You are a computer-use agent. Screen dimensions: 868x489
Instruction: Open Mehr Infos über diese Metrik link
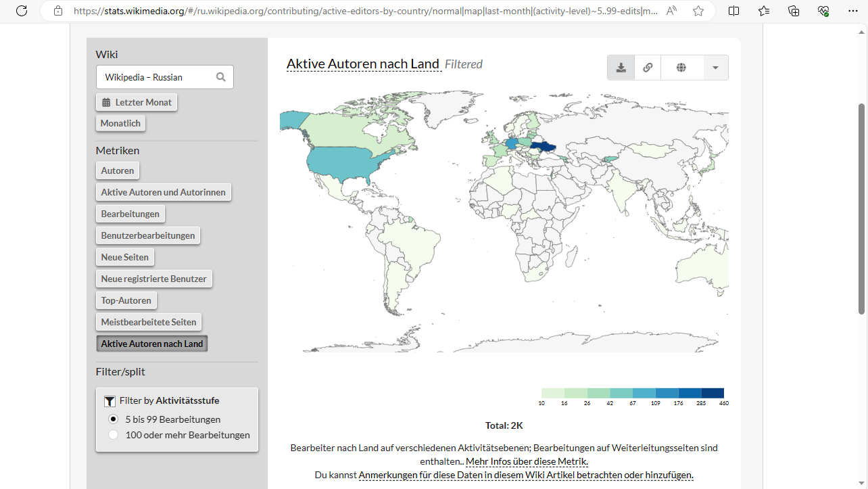[527, 461]
